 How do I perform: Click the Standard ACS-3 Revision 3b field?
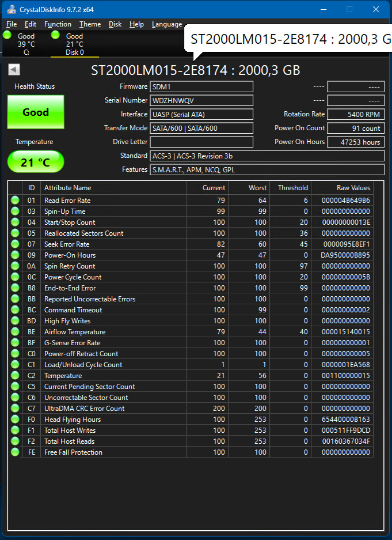[267, 156]
